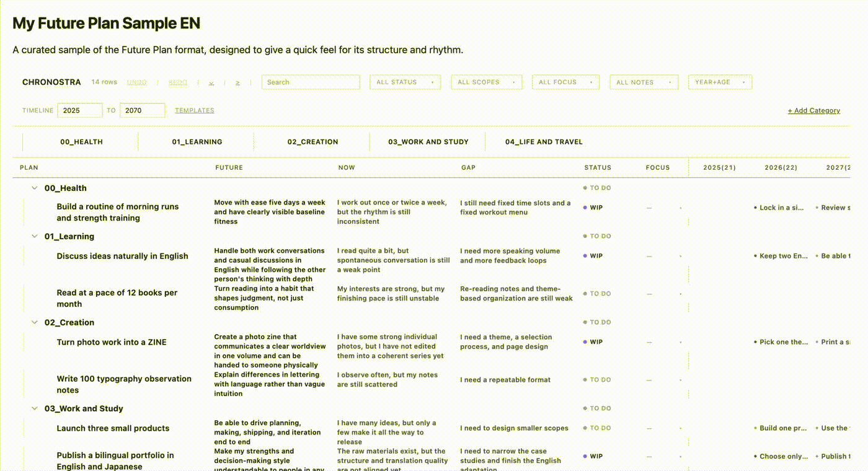
Task: Click the UNDO link
Action: 137,82
